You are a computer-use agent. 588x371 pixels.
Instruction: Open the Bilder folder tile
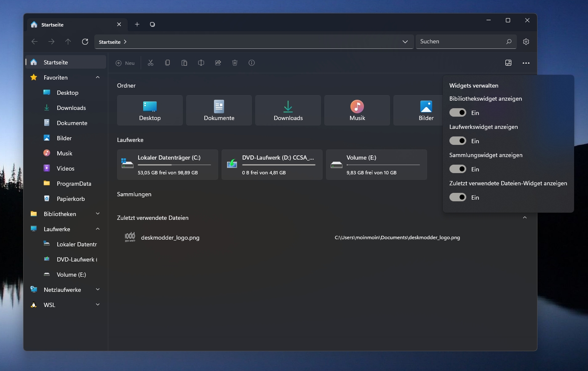point(418,110)
